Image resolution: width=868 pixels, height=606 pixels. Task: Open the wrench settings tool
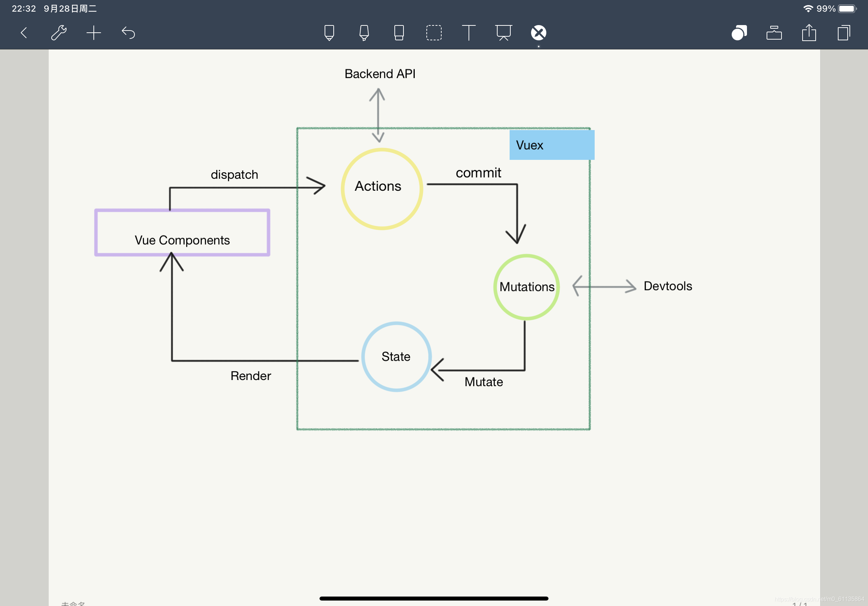(x=59, y=33)
